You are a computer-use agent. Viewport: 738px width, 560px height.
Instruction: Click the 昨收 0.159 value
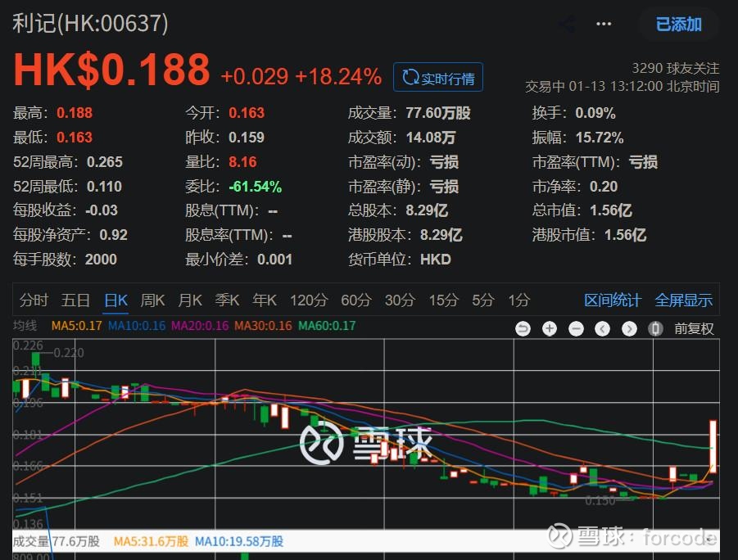point(247,138)
